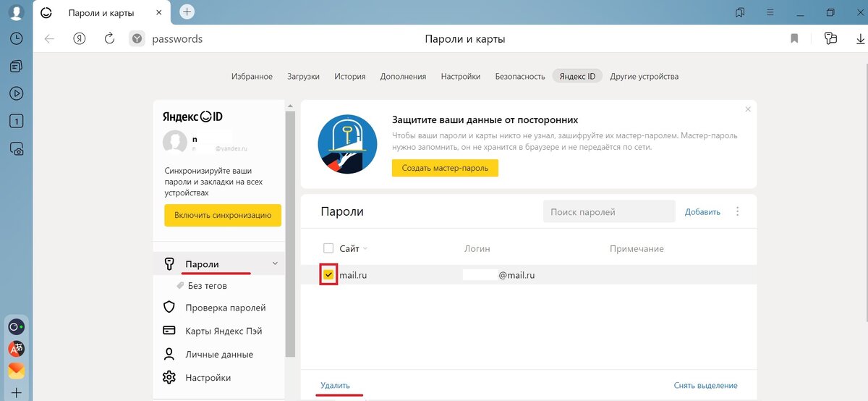The width and height of the screenshot is (868, 401).
Task: Open the History clock icon in sidebar
Action: (16, 39)
